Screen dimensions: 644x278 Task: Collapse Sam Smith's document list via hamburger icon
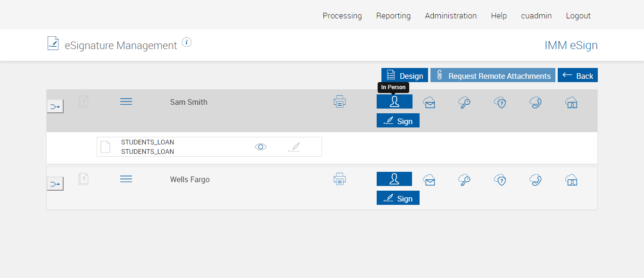click(126, 101)
